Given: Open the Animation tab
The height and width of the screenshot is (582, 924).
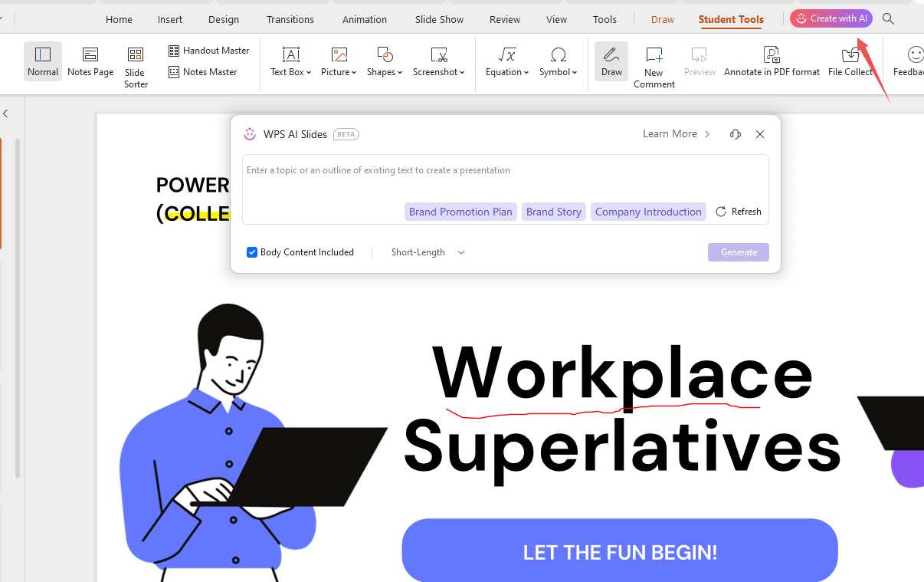Looking at the screenshot, I should [x=365, y=20].
